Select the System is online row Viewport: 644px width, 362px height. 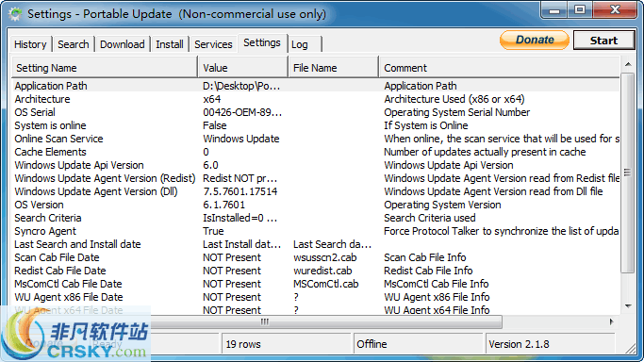[x=316, y=125]
